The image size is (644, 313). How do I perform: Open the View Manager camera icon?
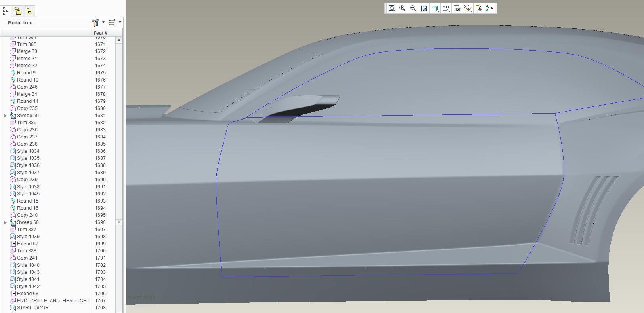tap(457, 8)
